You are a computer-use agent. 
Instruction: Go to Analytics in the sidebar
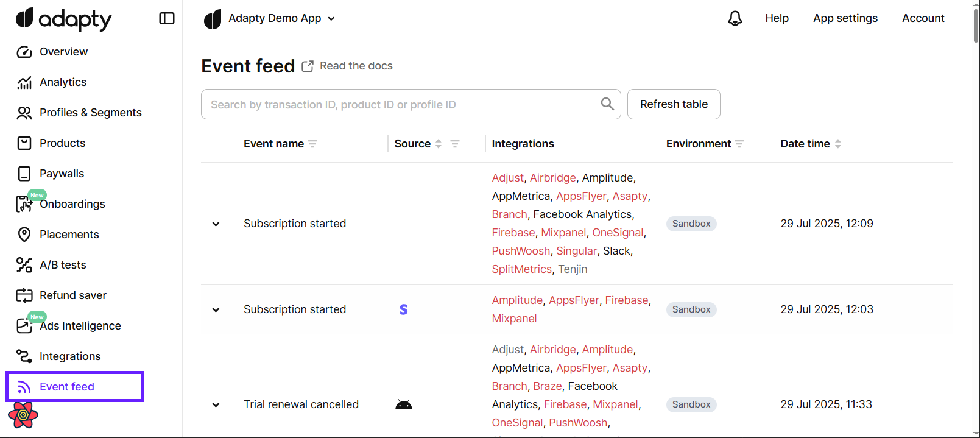pos(63,82)
